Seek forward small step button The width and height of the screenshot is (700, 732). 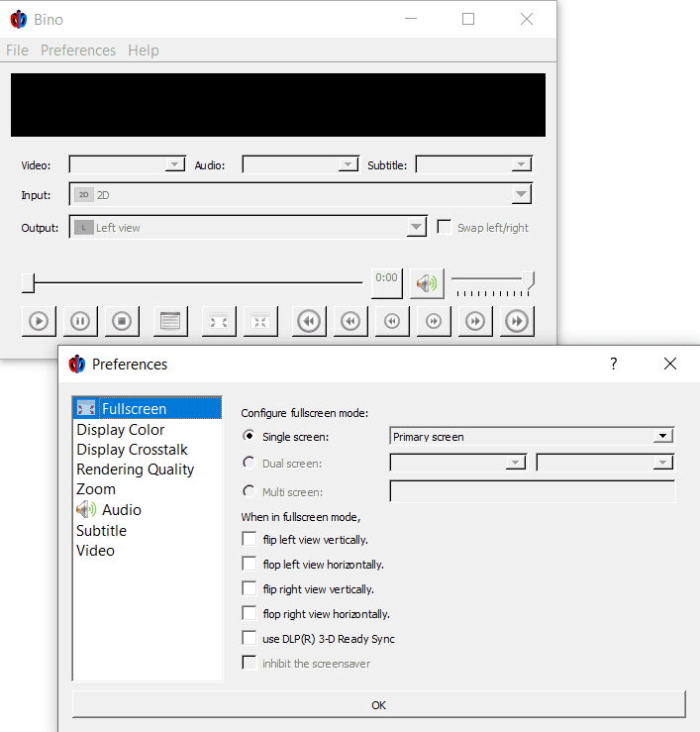[434, 321]
